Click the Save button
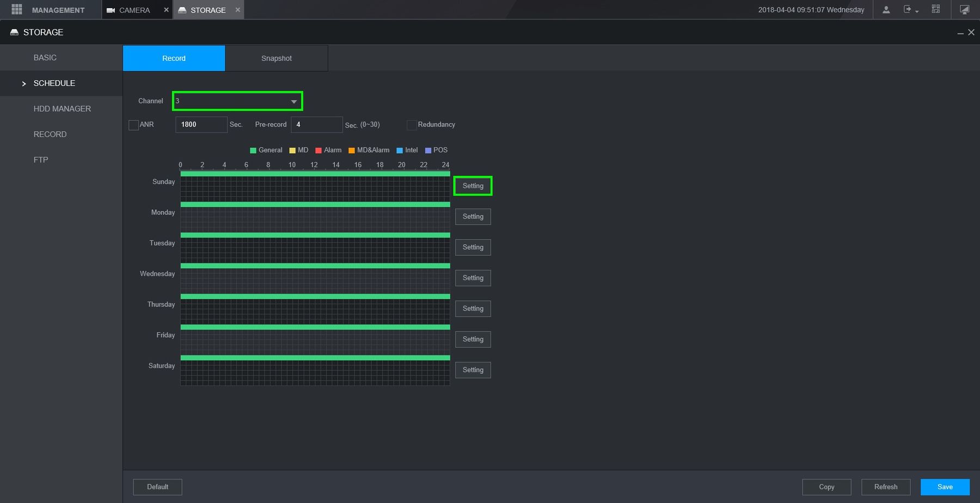This screenshot has width=980, height=503. click(x=945, y=487)
